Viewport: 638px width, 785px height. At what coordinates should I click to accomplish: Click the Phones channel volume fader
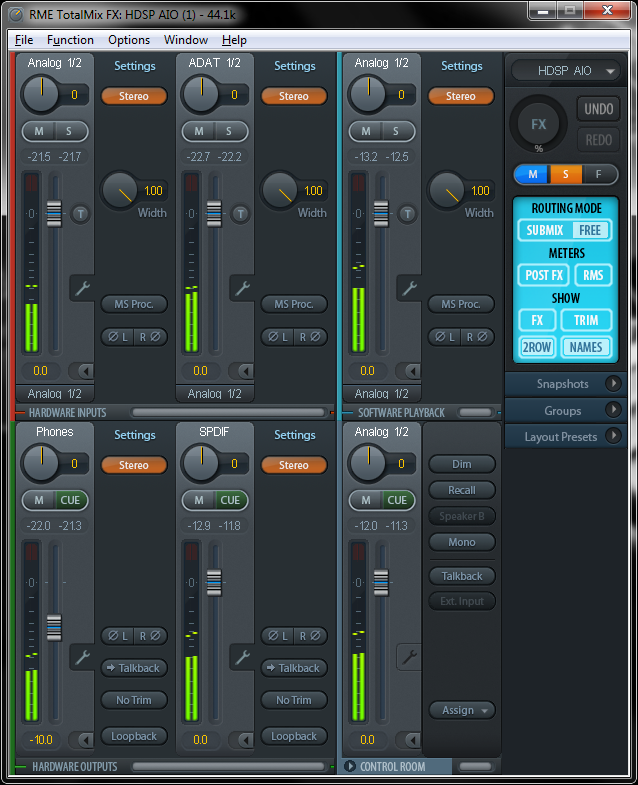pos(54,628)
